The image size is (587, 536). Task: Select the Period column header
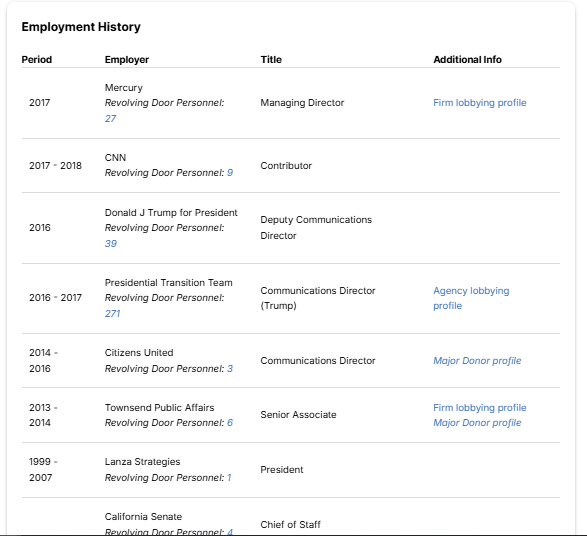coord(37,60)
